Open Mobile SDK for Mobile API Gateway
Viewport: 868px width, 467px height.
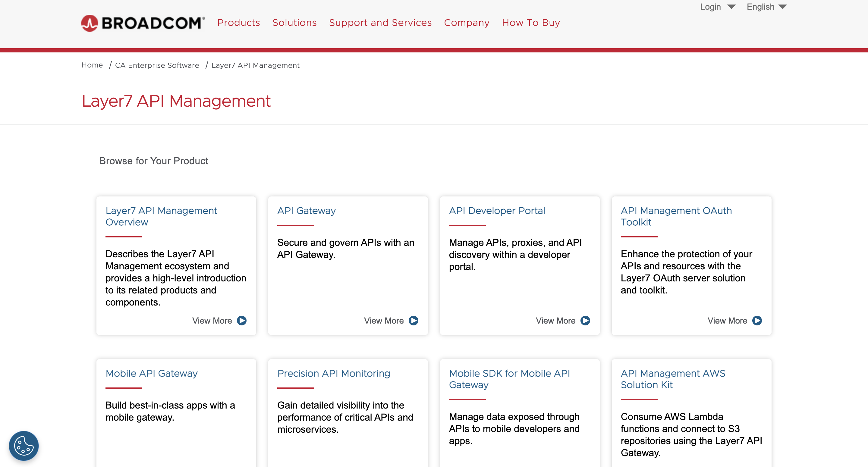click(x=509, y=379)
